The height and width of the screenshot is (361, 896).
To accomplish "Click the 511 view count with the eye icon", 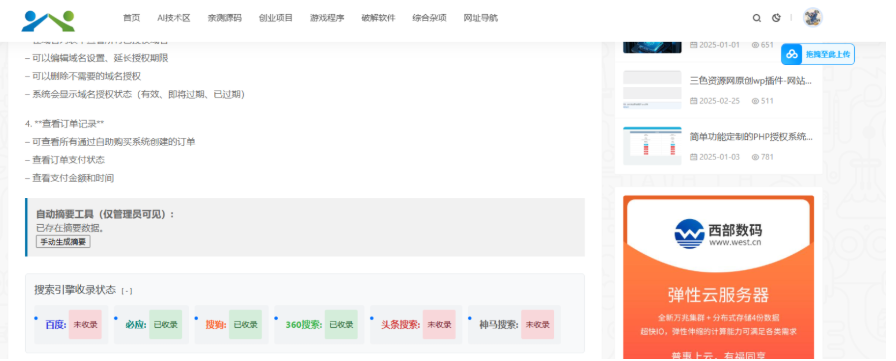I will (762, 101).
